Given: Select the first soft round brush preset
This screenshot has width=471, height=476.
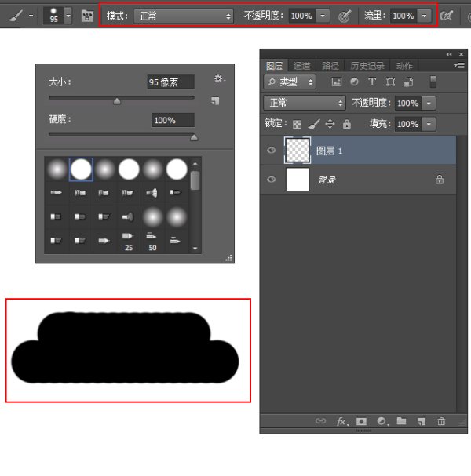Looking at the screenshot, I should pyautogui.click(x=57, y=169).
